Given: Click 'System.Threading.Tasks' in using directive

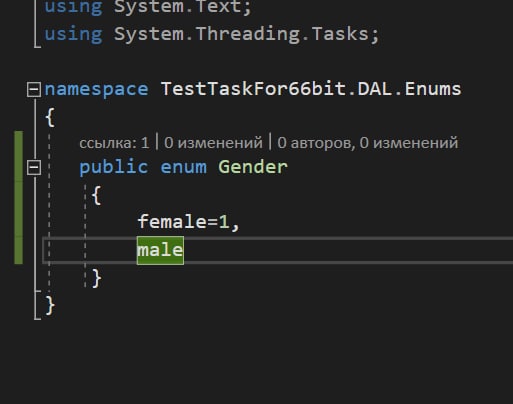Looking at the screenshot, I should [241, 34].
